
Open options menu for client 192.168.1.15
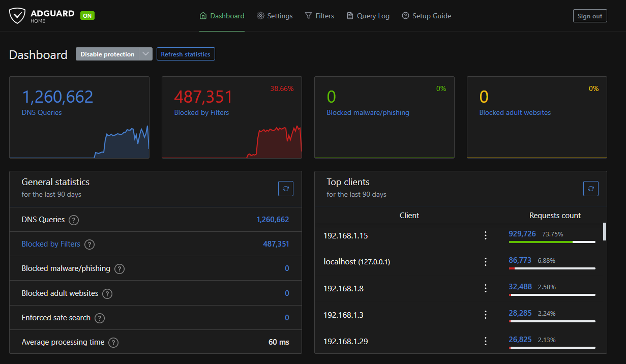(x=486, y=235)
